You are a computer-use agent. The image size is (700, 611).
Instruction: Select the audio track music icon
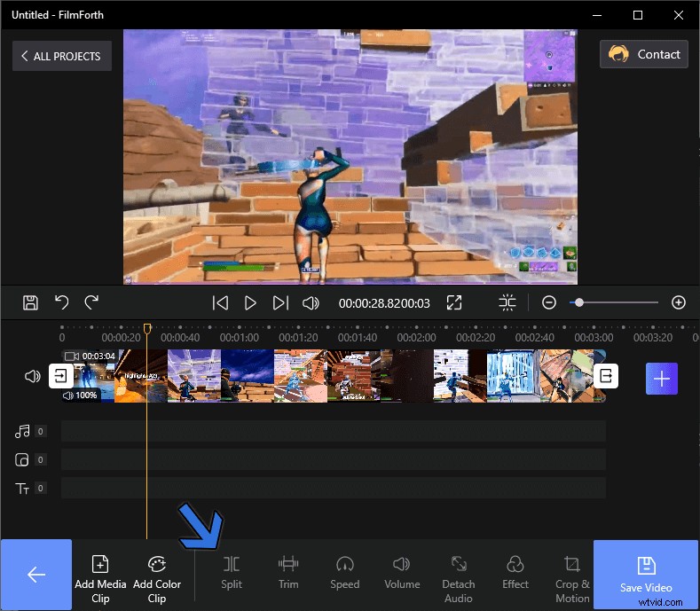[22, 431]
